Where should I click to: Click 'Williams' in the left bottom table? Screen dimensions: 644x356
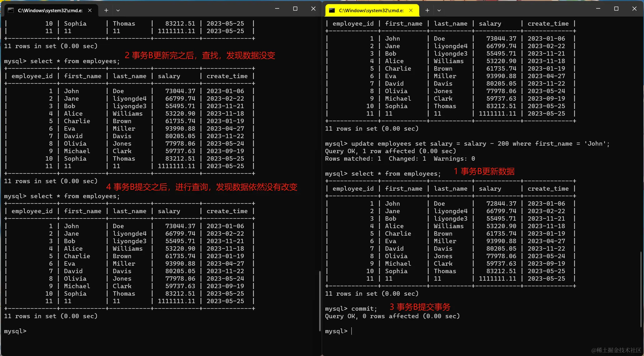128,248
